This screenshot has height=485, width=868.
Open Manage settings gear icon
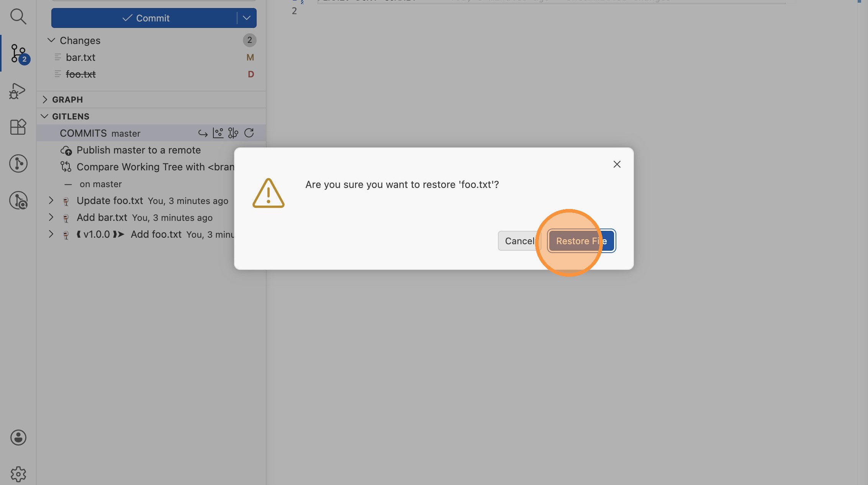18,474
